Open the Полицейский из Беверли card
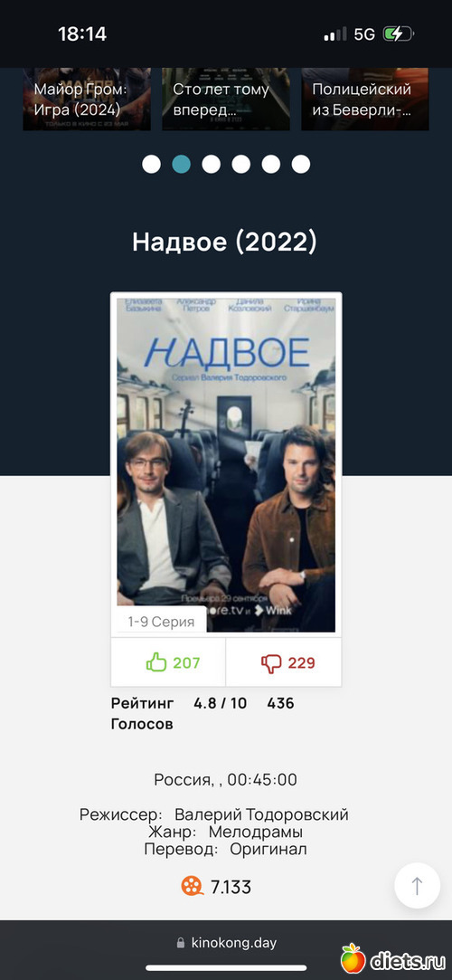This screenshot has height=980, width=452. coord(365,99)
